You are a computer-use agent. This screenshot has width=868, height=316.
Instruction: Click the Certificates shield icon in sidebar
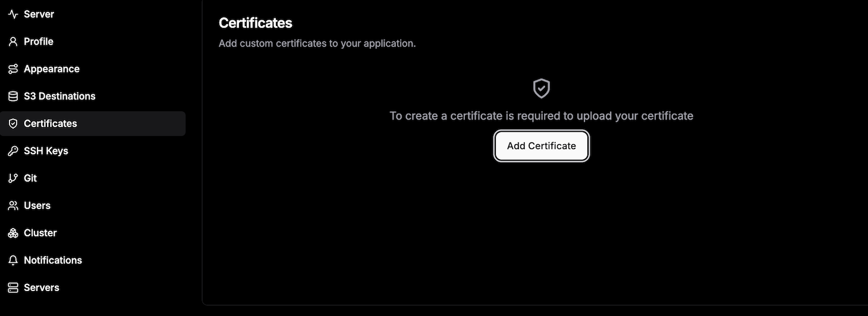[x=13, y=124]
